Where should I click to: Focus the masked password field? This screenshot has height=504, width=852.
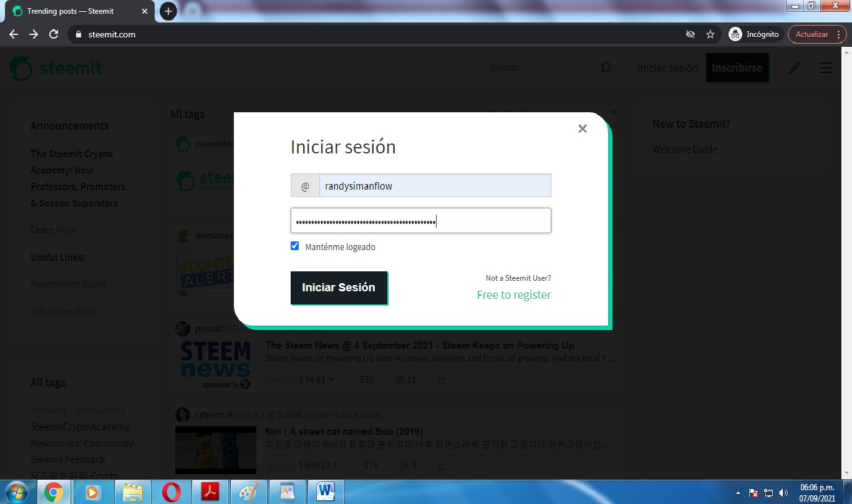[x=421, y=221]
